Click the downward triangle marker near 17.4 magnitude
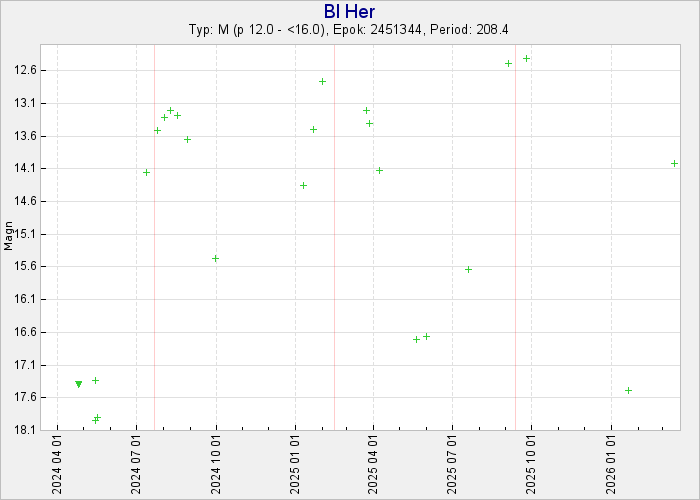The height and width of the screenshot is (500, 700). 79,384
